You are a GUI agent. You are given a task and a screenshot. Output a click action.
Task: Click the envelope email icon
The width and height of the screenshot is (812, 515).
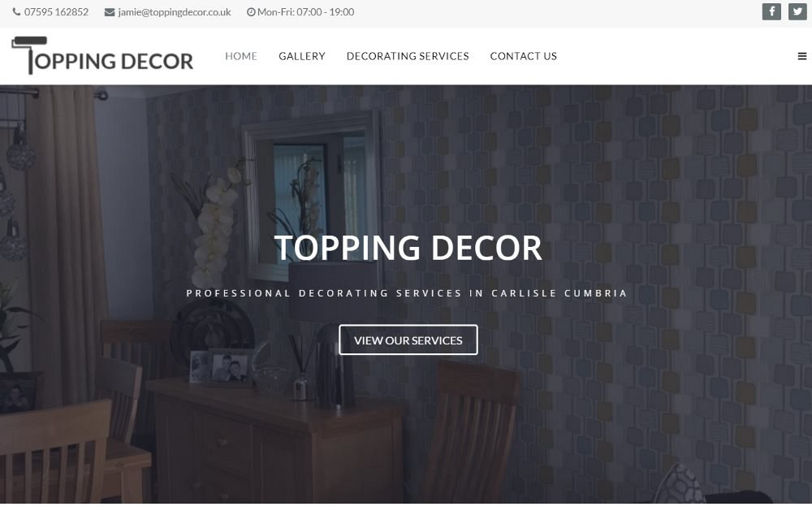point(110,12)
